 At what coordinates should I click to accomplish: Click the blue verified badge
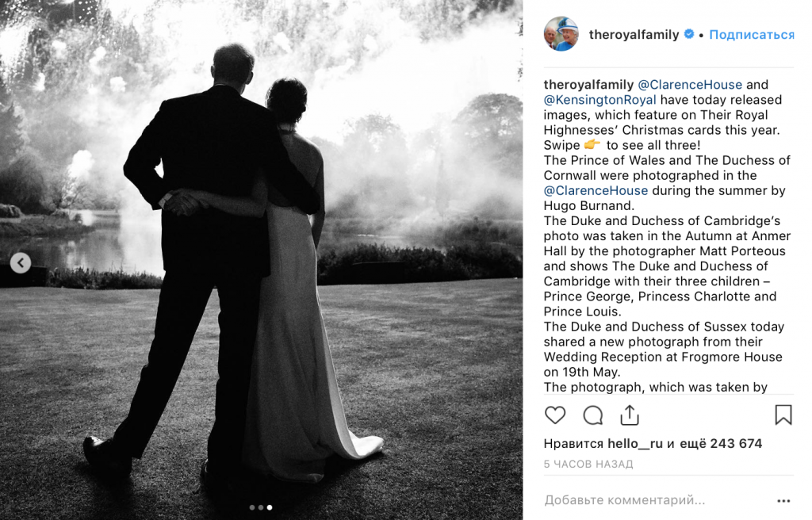click(x=689, y=34)
